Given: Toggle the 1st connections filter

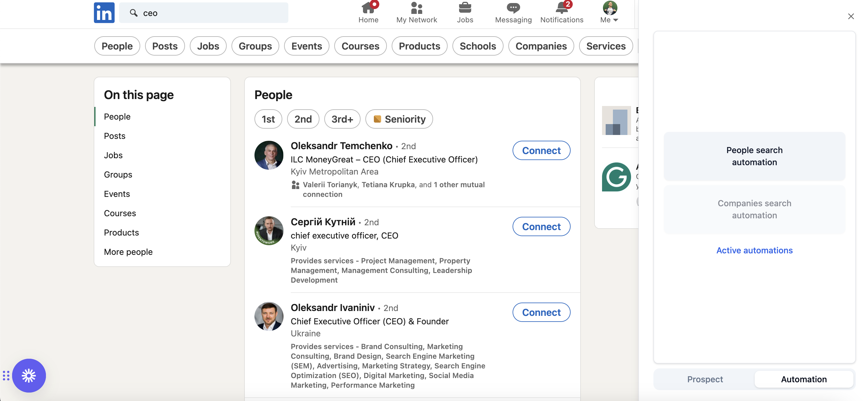Looking at the screenshot, I should [x=268, y=119].
